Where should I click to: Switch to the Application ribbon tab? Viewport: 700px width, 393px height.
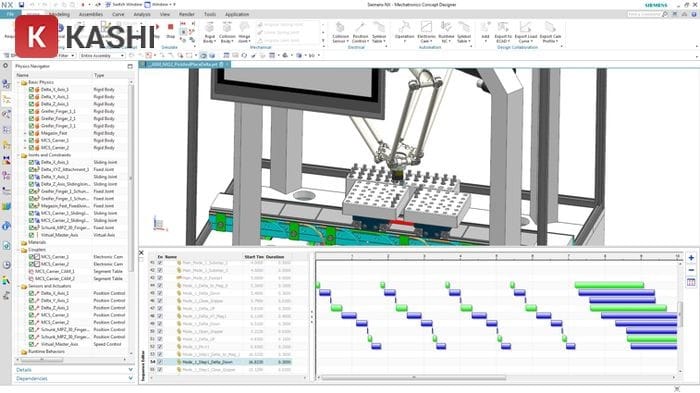click(x=237, y=14)
